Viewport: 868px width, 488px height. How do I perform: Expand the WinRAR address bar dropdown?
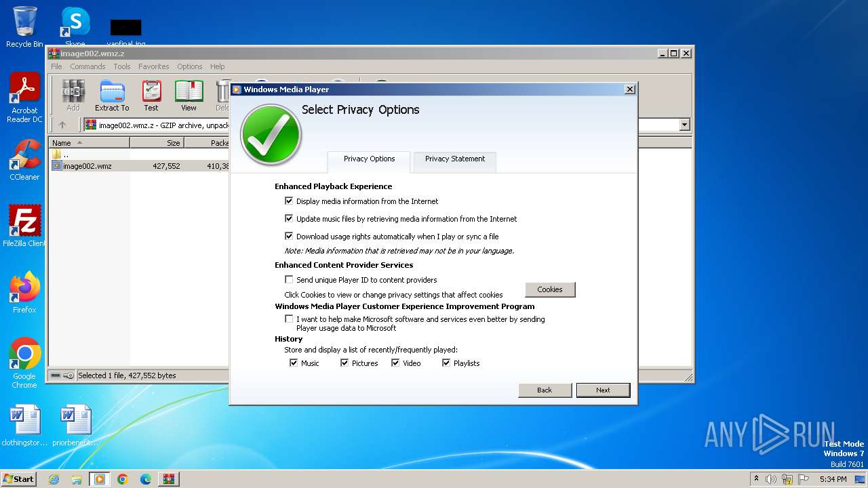pyautogui.click(x=684, y=125)
